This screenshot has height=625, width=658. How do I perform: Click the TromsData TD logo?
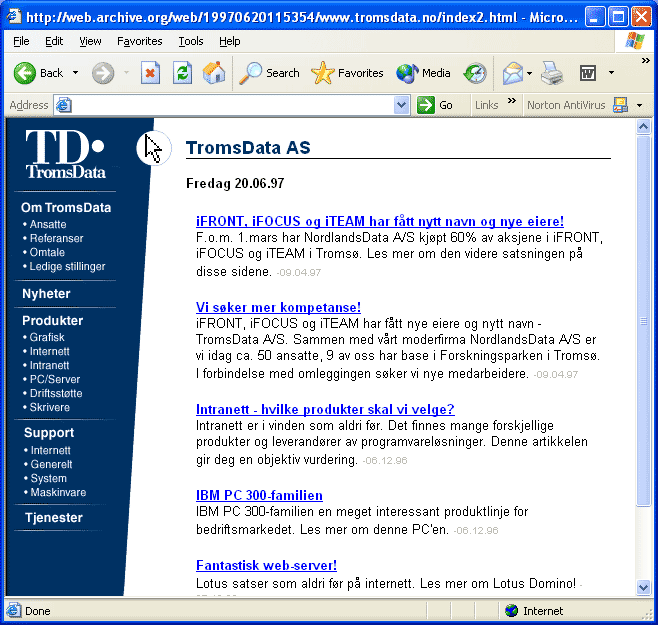(65, 154)
